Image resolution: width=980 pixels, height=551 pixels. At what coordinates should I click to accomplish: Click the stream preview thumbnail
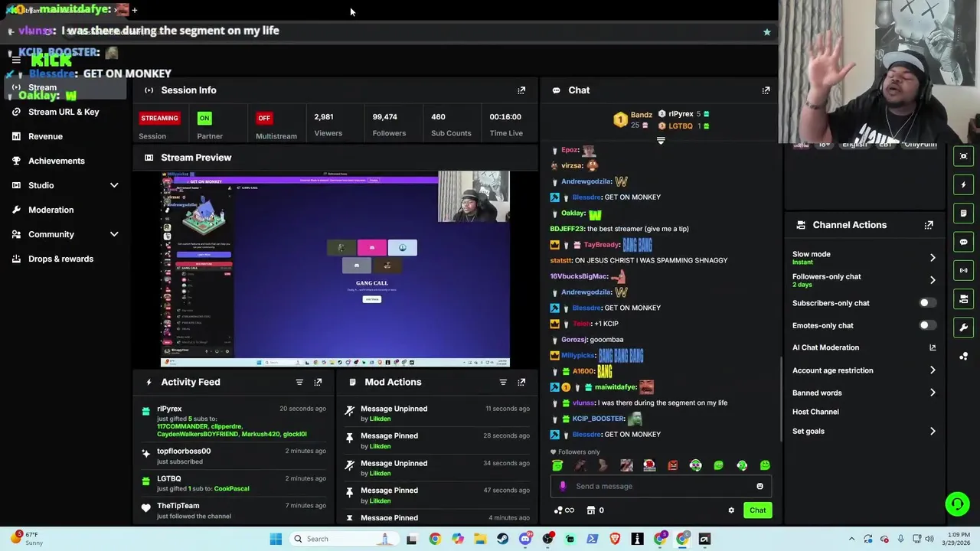335,269
